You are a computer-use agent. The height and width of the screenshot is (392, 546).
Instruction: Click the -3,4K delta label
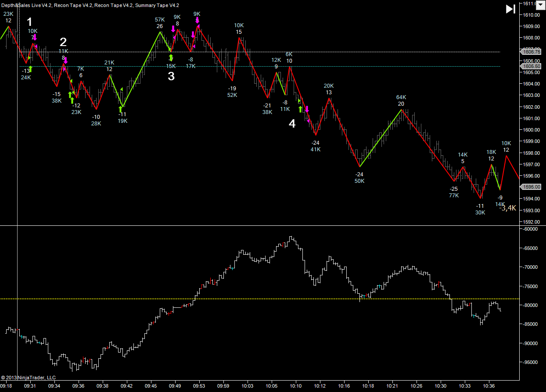point(507,208)
